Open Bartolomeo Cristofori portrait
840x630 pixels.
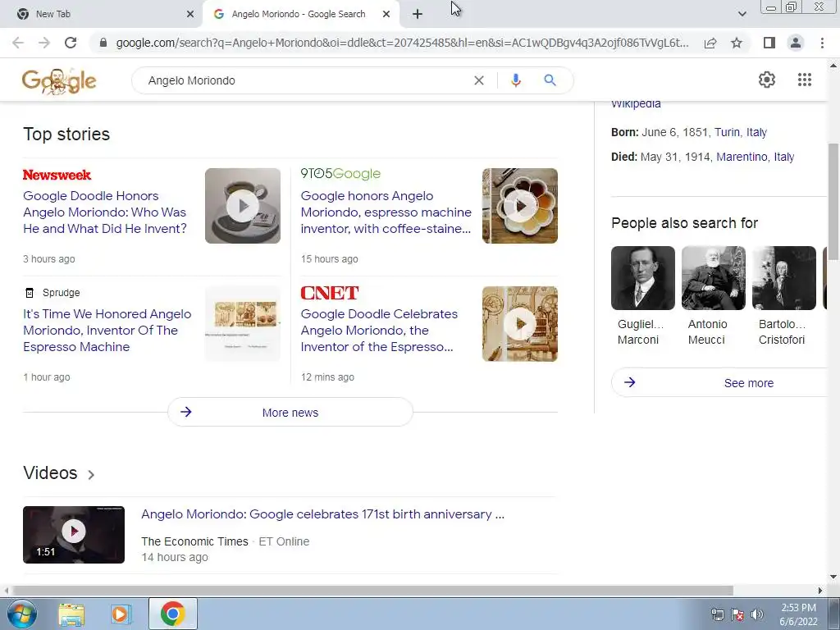point(784,278)
